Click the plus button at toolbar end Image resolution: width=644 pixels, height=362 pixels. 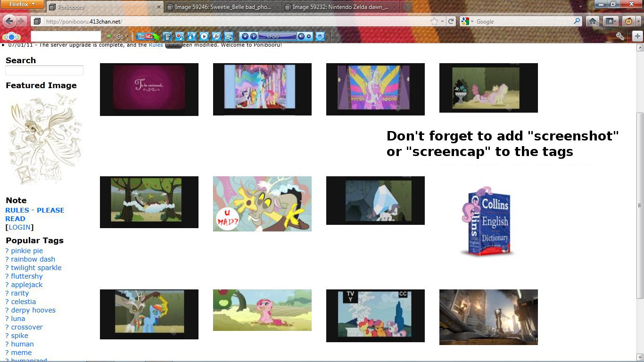click(637, 36)
